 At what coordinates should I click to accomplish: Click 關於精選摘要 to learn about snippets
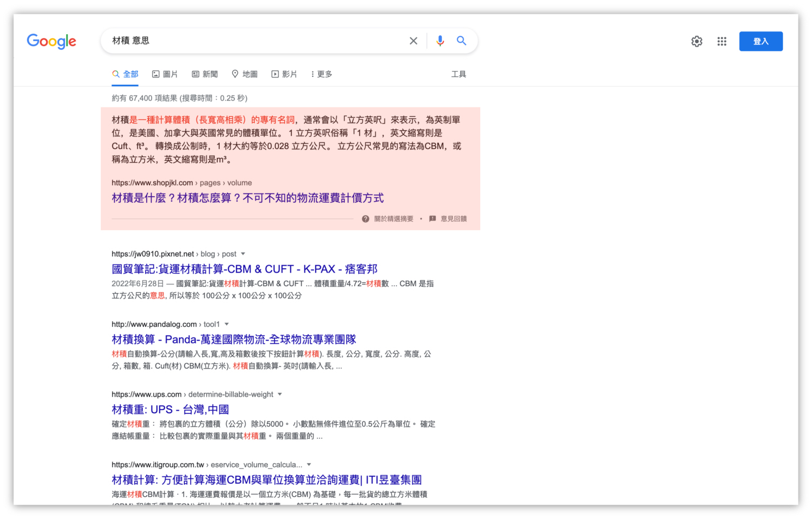pos(394,218)
